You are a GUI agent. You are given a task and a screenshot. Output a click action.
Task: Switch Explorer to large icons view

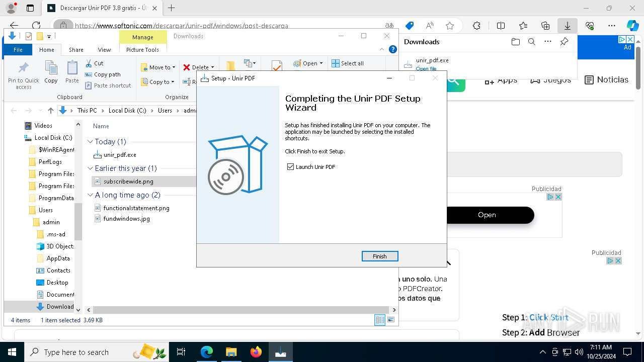(391, 320)
